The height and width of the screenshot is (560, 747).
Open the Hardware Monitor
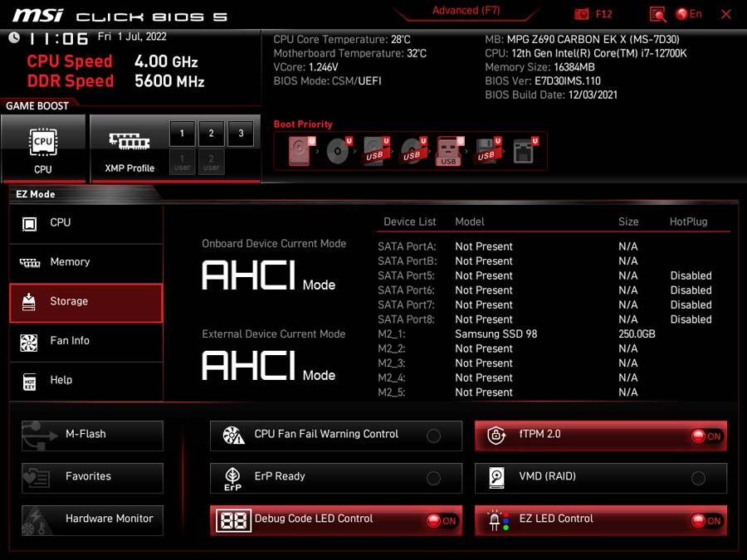92,519
